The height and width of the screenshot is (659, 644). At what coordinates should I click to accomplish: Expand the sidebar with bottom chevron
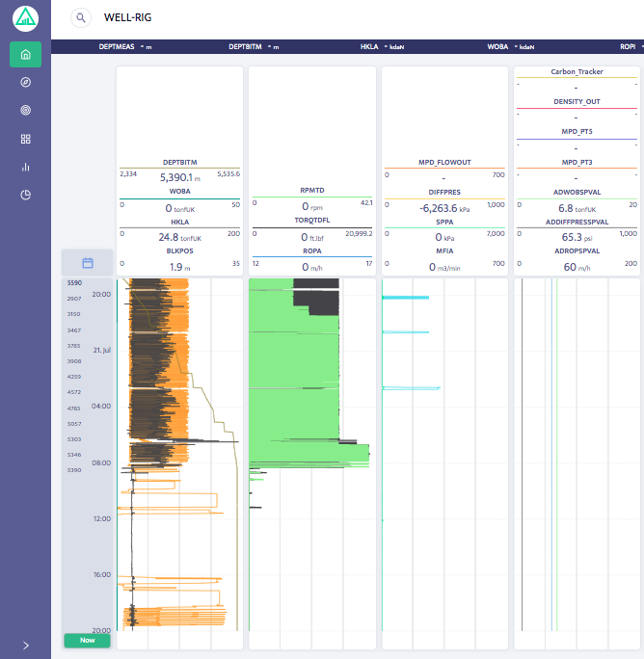tap(25, 645)
